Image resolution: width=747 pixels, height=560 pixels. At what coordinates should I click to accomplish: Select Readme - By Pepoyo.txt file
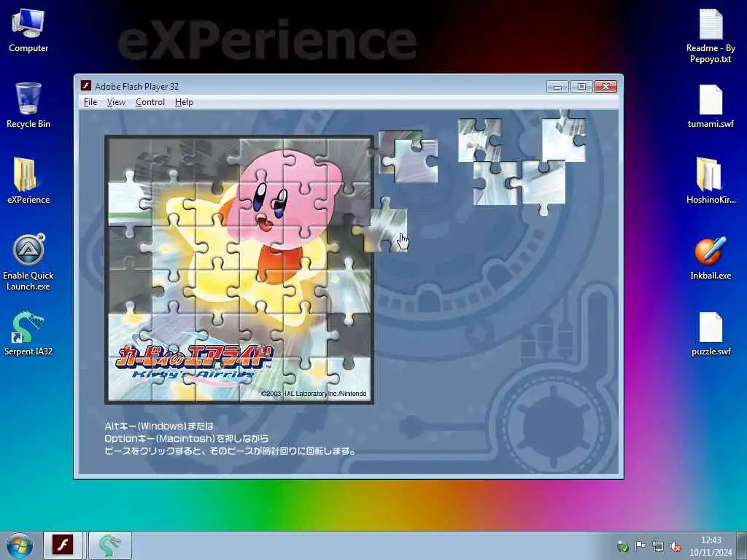click(711, 36)
